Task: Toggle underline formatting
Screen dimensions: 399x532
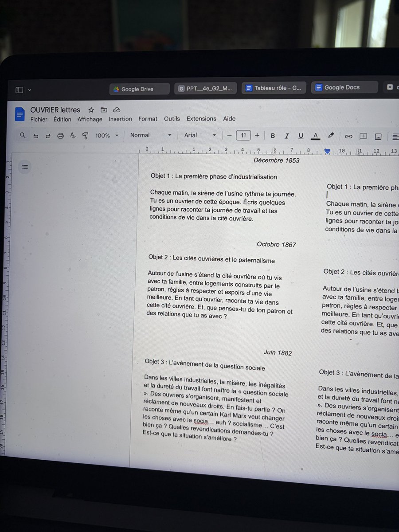Action: (x=301, y=136)
